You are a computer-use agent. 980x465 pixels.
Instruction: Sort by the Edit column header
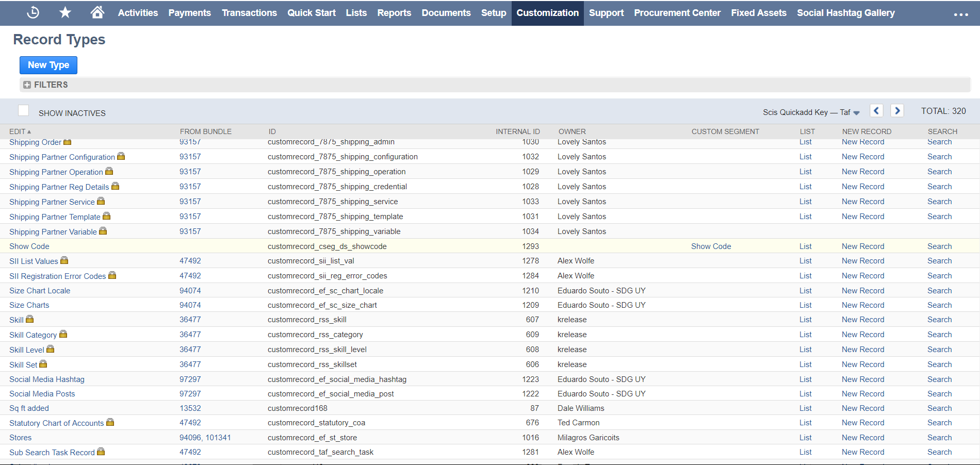coord(18,131)
